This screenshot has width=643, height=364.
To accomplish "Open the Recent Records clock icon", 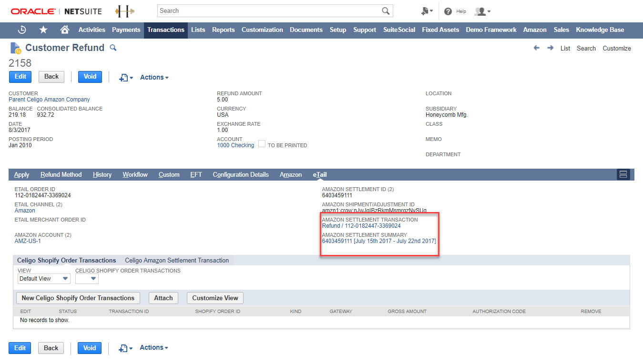I will pyautogui.click(x=22, y=30).
